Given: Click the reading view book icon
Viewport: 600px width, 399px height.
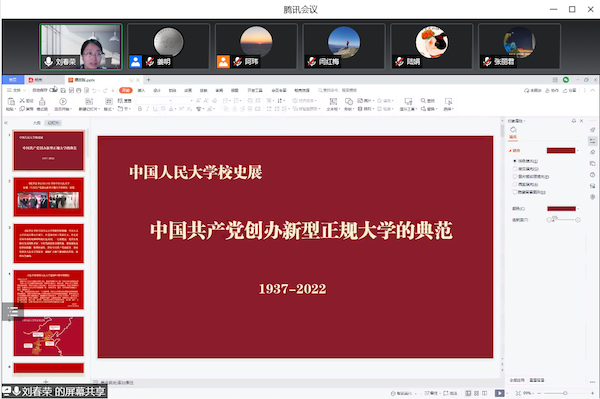Looking at the screenshot, I should (x=484, y=393).
